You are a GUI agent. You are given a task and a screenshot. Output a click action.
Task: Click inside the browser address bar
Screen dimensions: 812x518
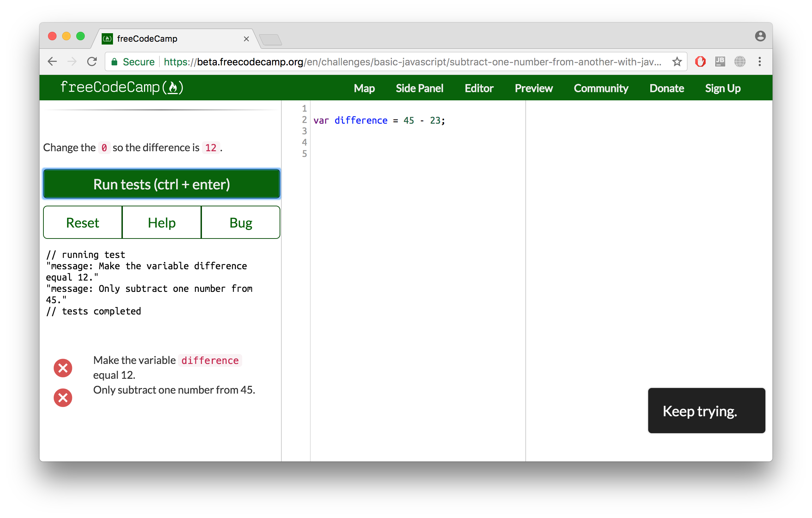click(388, 61)
